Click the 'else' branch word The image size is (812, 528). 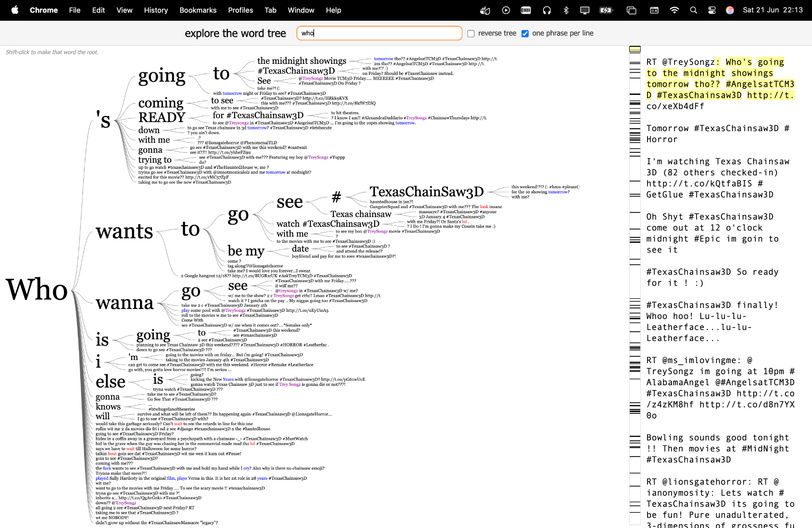click(110, 382)
